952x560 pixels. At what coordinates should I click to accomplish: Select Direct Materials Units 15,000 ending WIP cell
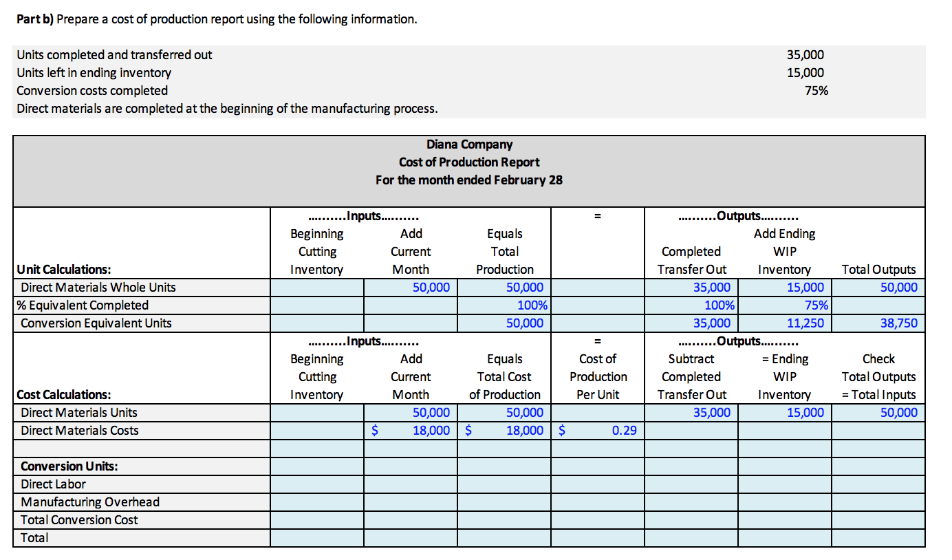[785, 413]
